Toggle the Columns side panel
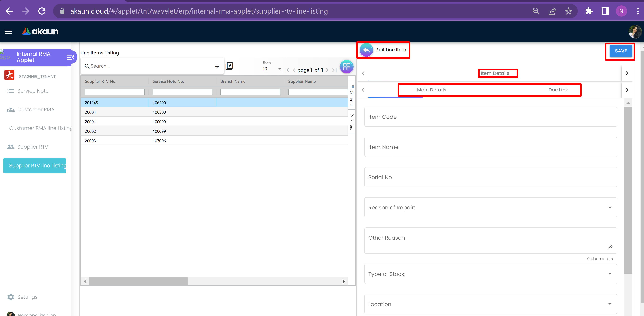Screen dimensions: 644x316 click(351, 96)
